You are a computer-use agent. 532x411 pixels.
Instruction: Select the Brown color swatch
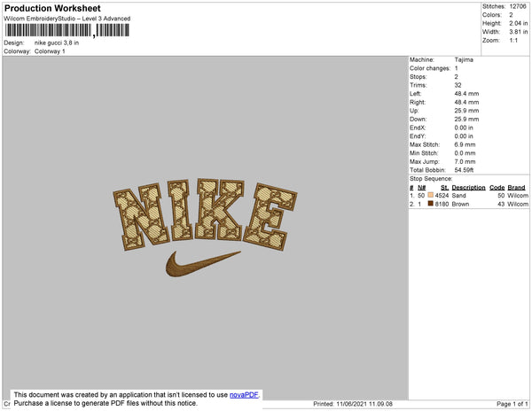click(x=431, y=204)
